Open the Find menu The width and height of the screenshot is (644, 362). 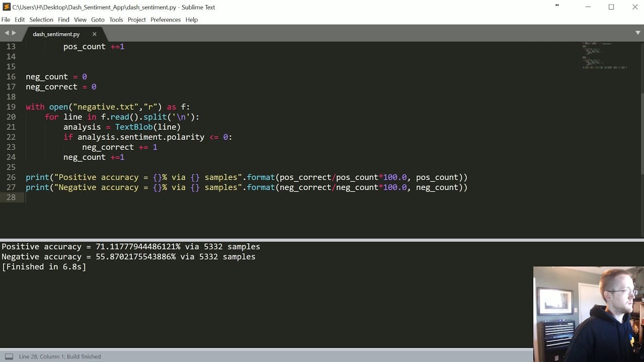tap(63, 20)
